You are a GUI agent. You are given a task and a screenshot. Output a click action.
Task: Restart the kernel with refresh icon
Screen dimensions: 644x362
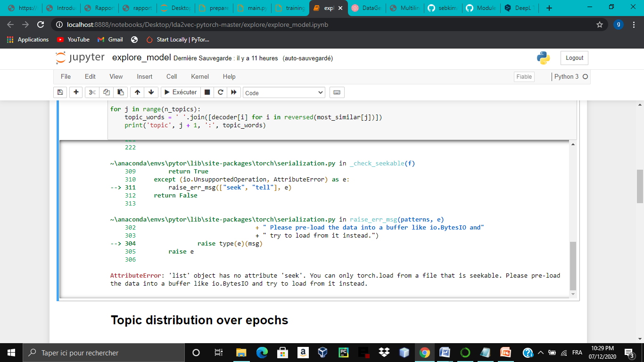(220, 92)
